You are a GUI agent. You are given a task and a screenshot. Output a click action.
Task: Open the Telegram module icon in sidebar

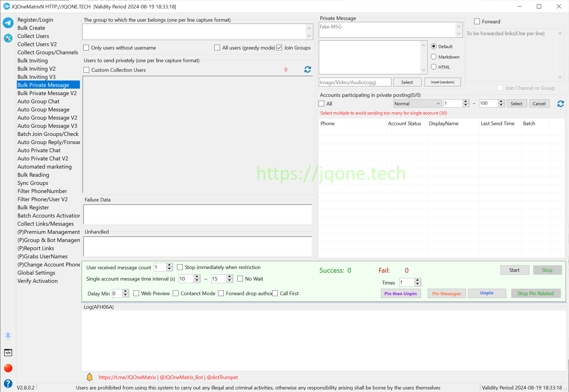point(8,23)
